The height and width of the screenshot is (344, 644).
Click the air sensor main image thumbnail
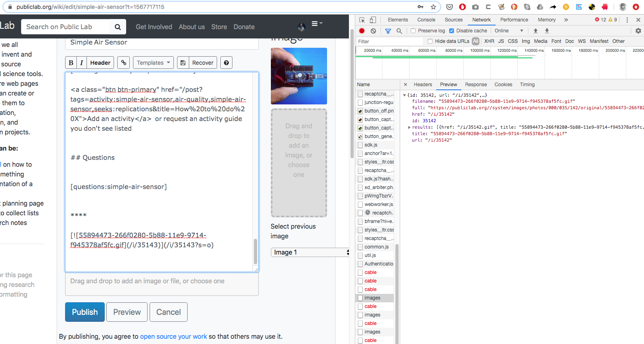coord(299,76)
